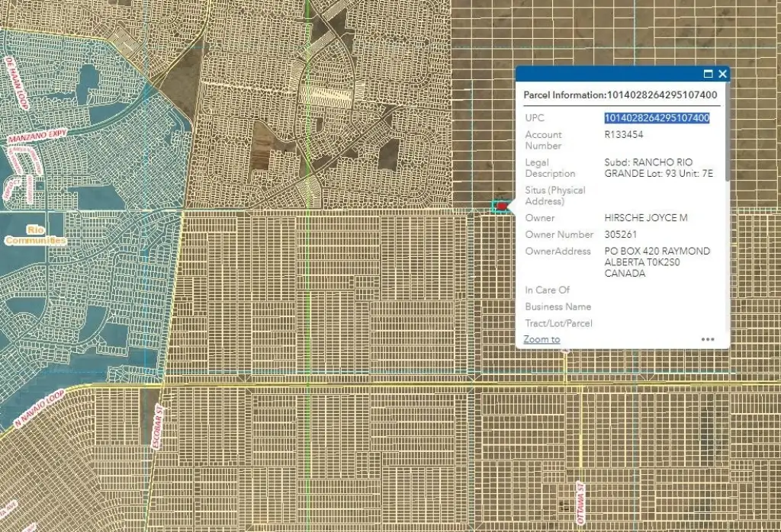The height and width of the screenshot is (532, 781).
Task: Select the owner name HIRSCHE JOYCE M
Action: click(x=645, y=218)
